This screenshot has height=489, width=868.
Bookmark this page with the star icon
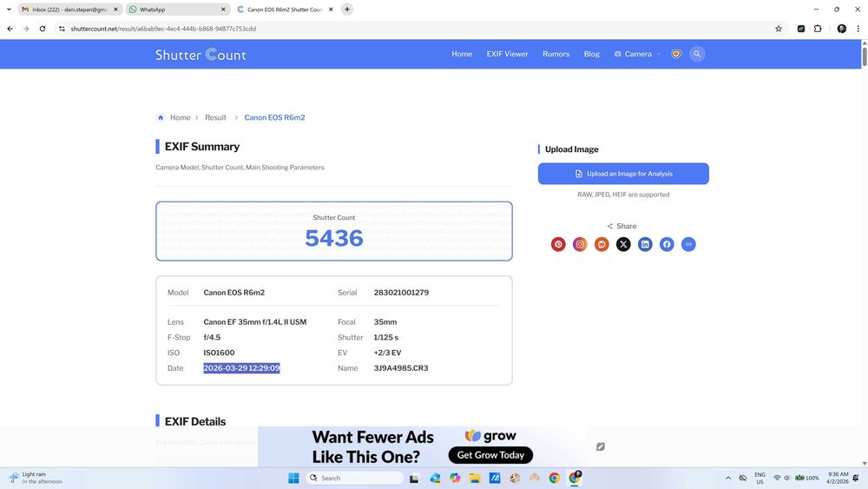tap(779, 29)
